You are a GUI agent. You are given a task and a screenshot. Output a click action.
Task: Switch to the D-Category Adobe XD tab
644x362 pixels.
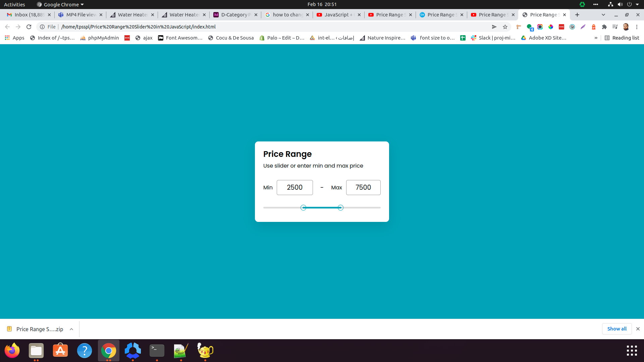[235, 15]
